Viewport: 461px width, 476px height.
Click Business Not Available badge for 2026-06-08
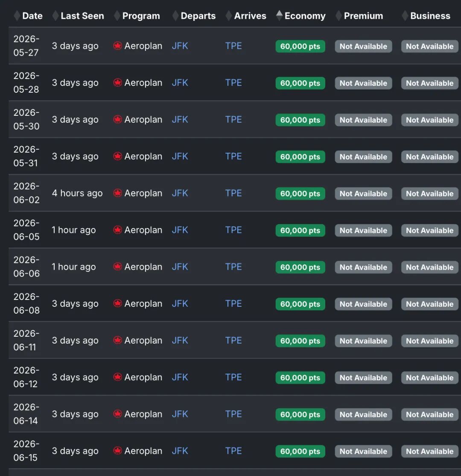tap(429, 304)
